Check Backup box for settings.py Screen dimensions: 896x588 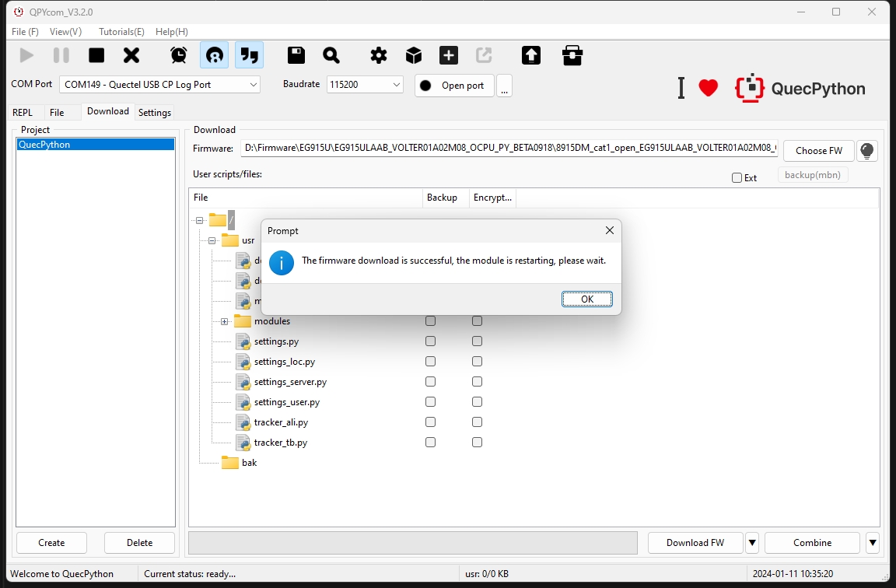click(x=430, y=341)
